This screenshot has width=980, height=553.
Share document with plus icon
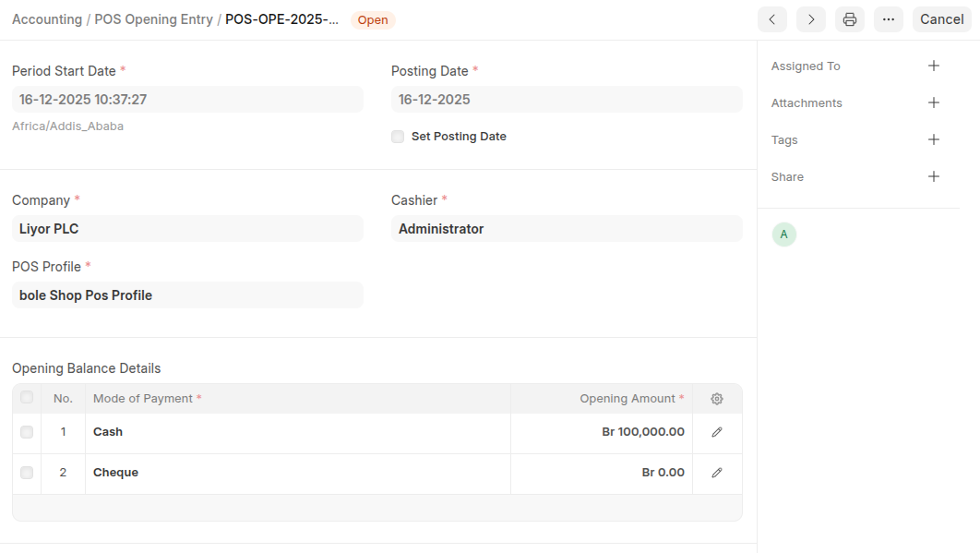click(933, 177)
